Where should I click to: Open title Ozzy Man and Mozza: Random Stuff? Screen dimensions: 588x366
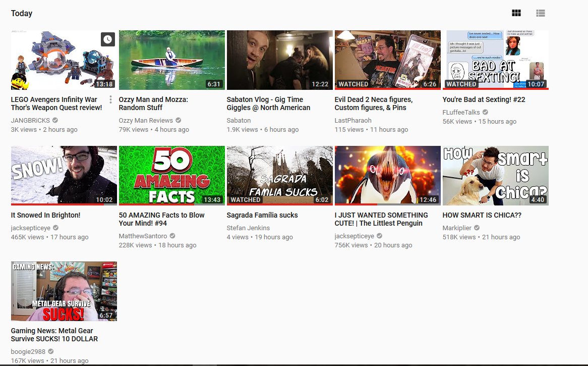[153, 103]
